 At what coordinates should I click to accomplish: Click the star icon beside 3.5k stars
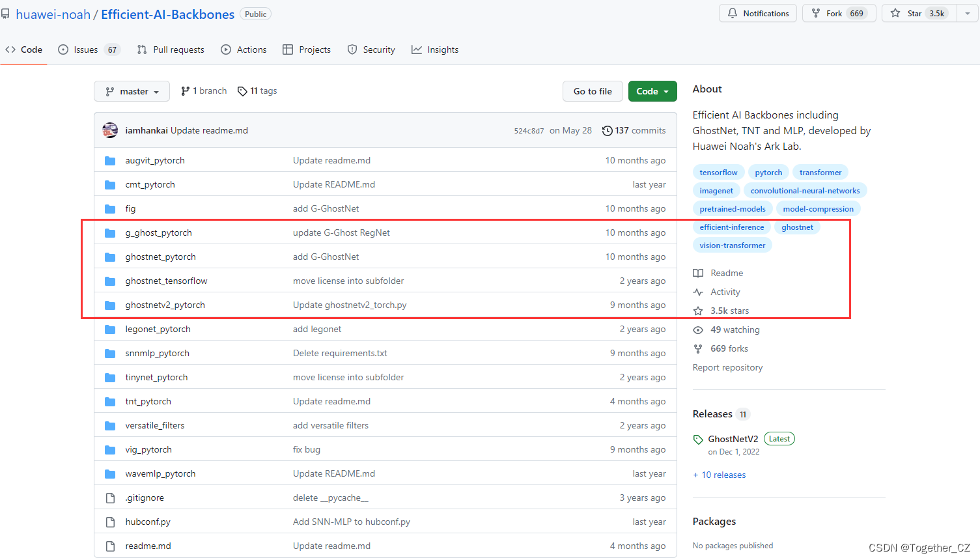[x=698, y=311]
